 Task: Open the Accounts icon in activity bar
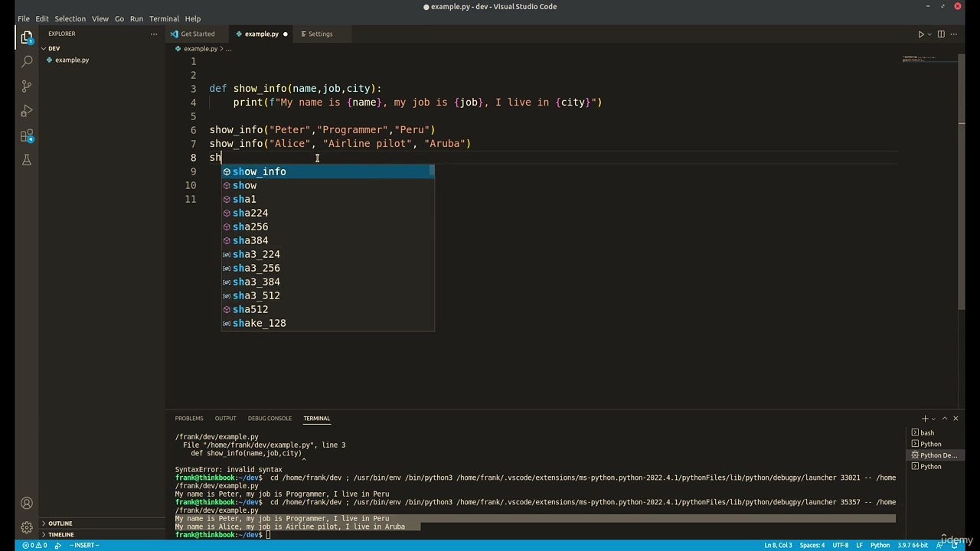click(x=27, y=504)
